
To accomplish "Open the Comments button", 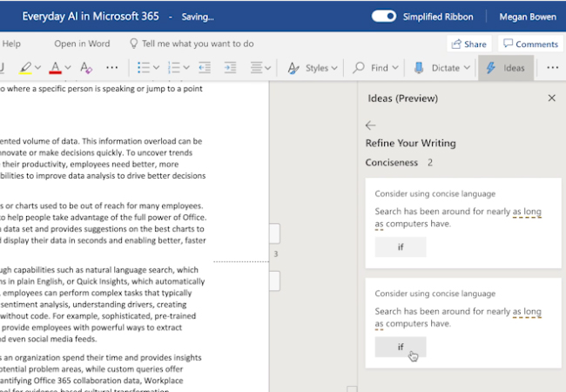I will pos(530,44).
